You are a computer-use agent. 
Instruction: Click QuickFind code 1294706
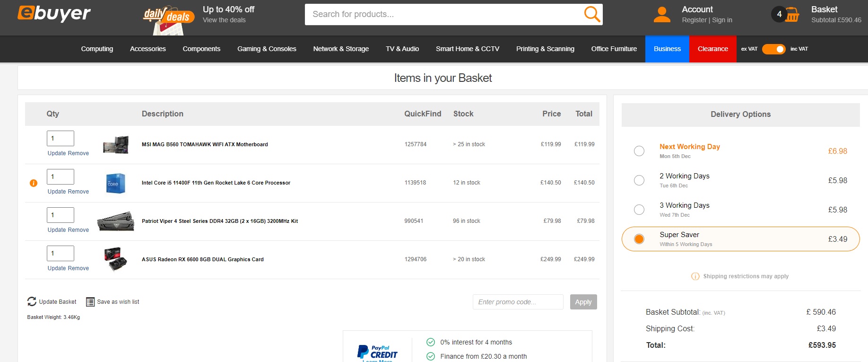(x=416, y=259)
